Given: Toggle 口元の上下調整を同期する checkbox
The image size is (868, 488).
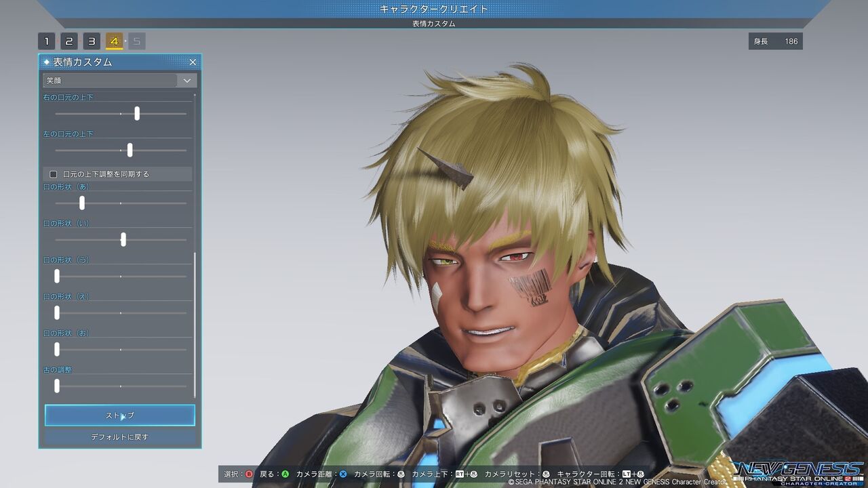Looking at the screenshot, I should coord(54,174).
